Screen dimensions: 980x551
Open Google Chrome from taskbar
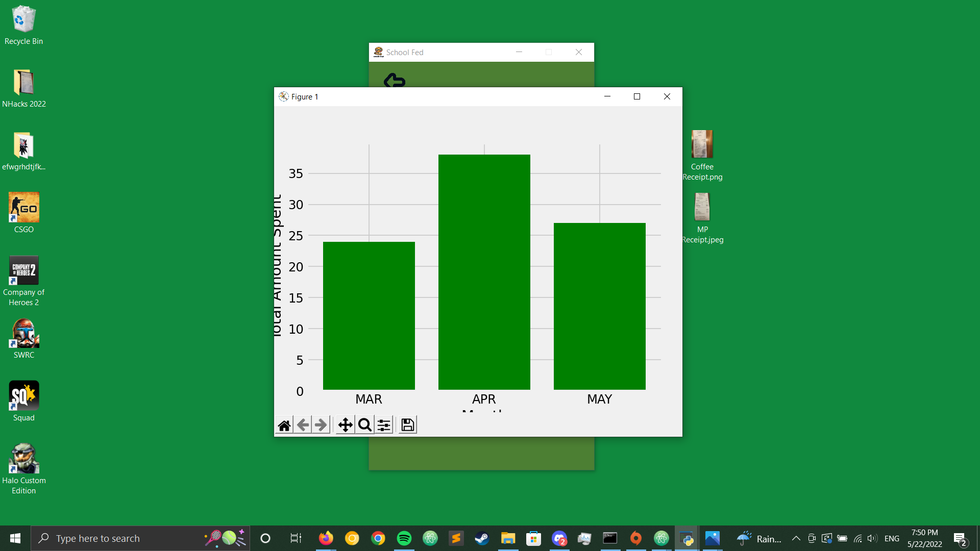click(x=378, y=538)
